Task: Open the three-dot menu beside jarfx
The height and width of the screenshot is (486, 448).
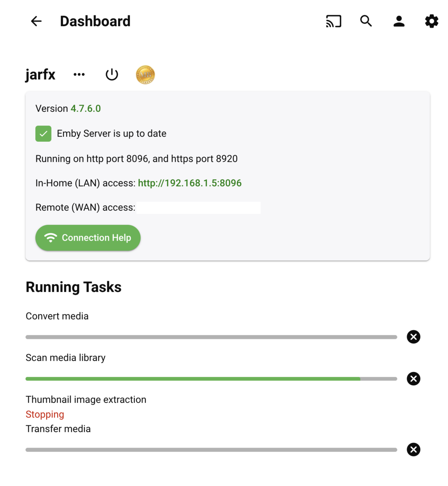Action: point(79,75)
